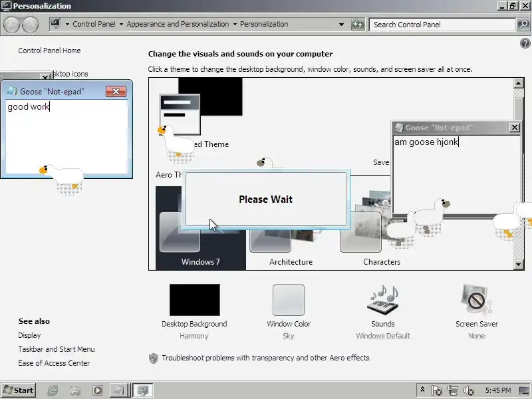Image resolution: width=532 pixels, height=399 pixels.
Task: Open the Window Color Sky swatch
Action: coord(289,300)
